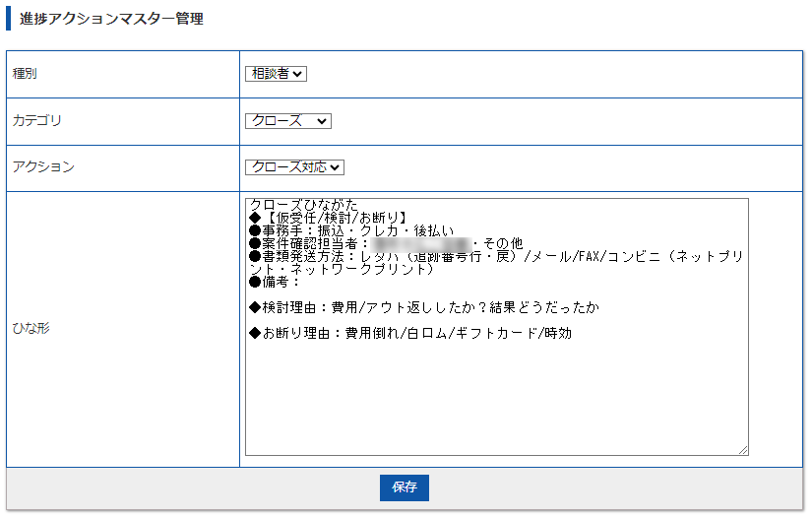Click the ひな形 row label
This screenshot has height=518, width=812.
[x=31, y=328]
